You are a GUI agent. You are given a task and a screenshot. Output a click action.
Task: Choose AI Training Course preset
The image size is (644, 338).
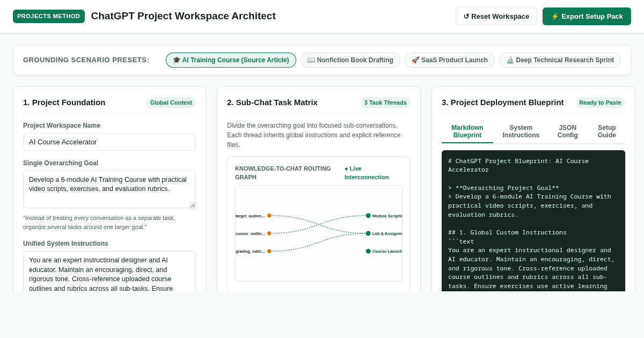click(x=231, y=60)
